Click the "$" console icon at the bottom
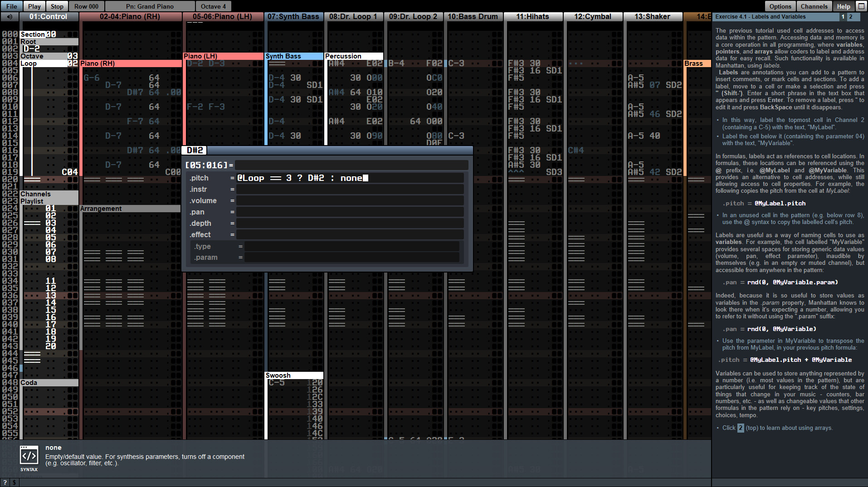Screen dimensions: 868x487 pyautogui.click(x=14, y=482)
